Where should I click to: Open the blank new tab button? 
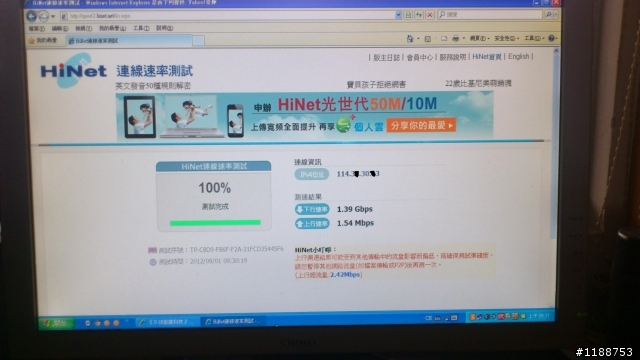point(198,41)
